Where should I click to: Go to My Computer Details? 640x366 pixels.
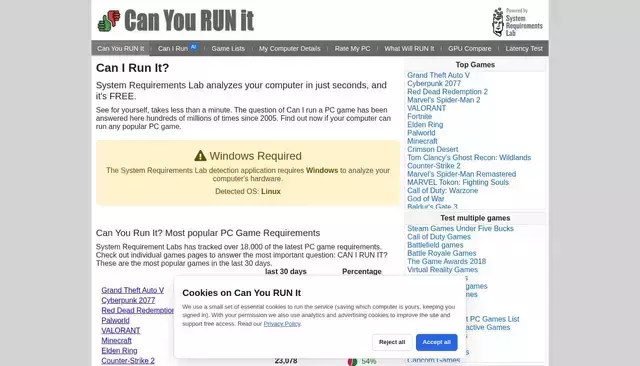[290, 49]
